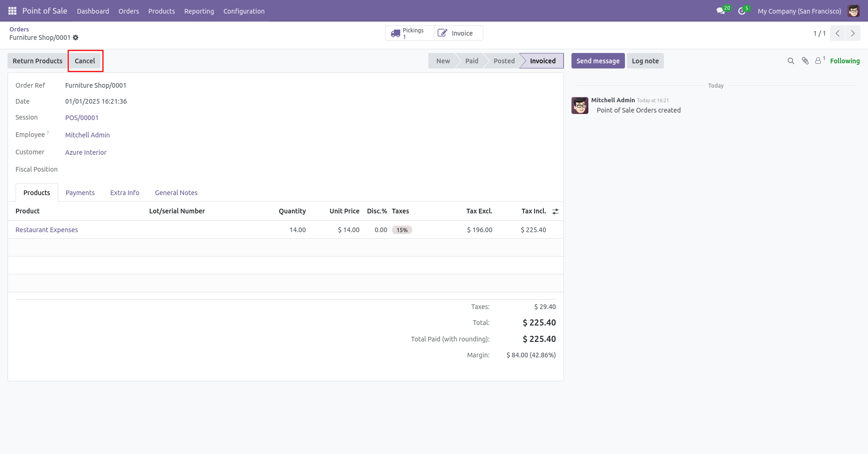Screen dimensions: 868x454
Task: Open the Orders menu
Action: [x=129, y=11]
